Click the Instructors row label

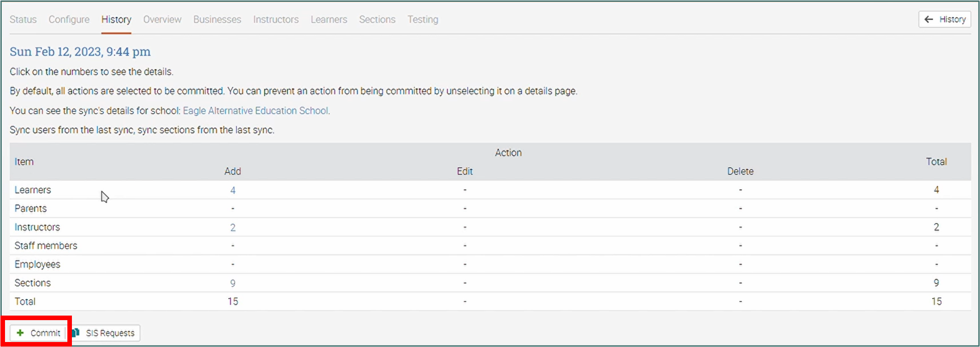(x=37, y=227)
